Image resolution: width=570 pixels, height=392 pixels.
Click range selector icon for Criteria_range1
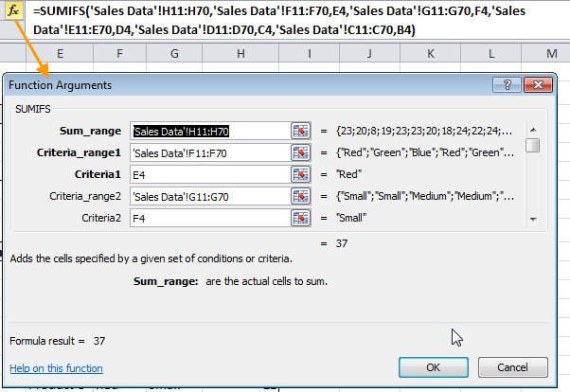[x=301, y=152]
